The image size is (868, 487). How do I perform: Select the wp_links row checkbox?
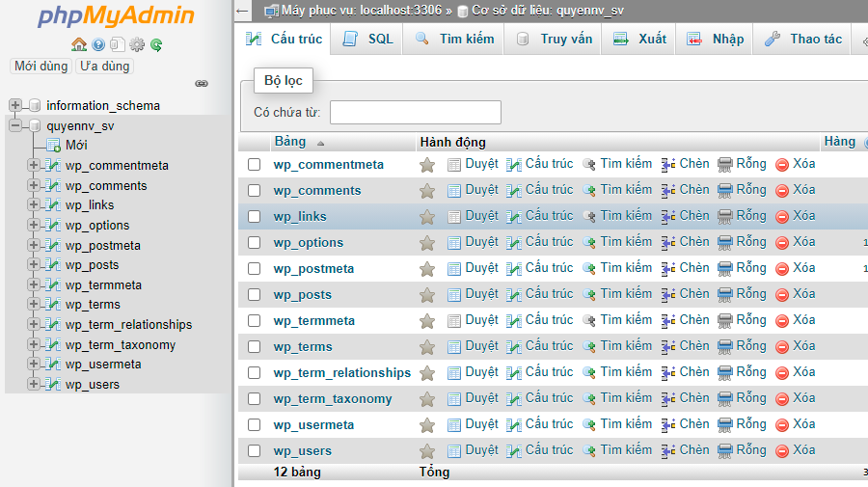255,217
